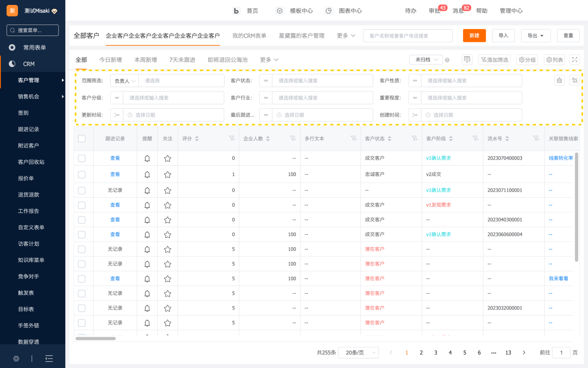Click the help question mark next to 未归档
This screenshot has height=368, width=588.
(447, 60)
